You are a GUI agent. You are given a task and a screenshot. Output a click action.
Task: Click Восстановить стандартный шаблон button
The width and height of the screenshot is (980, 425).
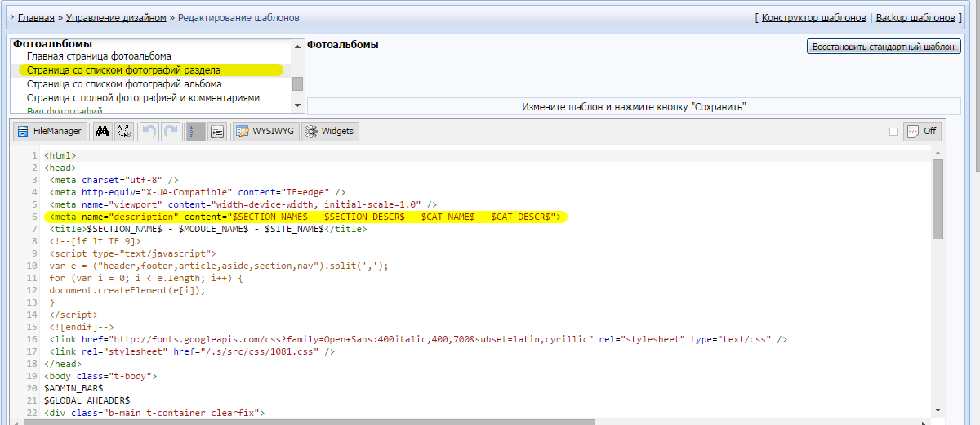pyautogui.click(x=883, y=47)
